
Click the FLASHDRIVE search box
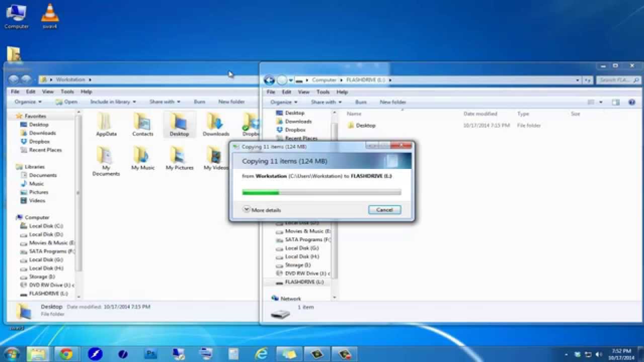(x=618, y=80)
